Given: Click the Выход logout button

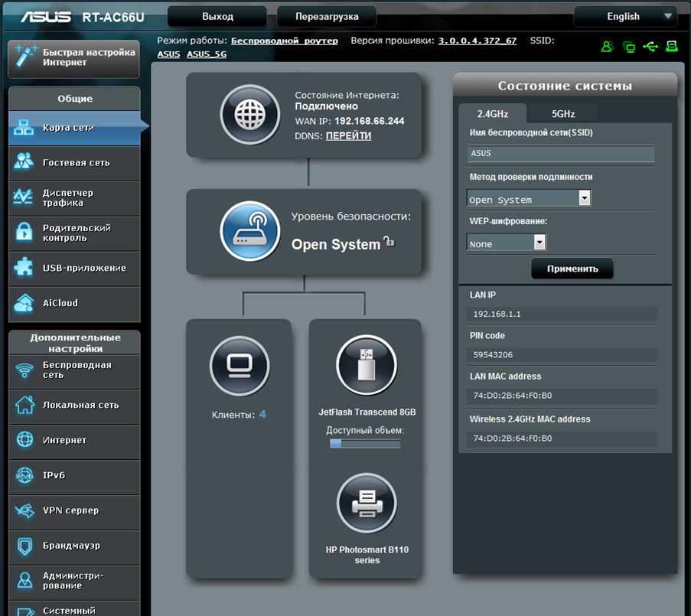Looking at the screenshot, I should pyautogui.click(x=217, y=16).
